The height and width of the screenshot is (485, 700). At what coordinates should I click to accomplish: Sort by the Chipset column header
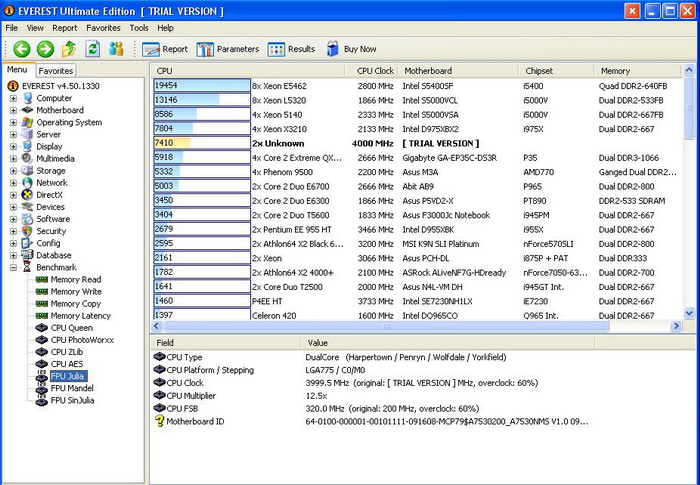556,71
